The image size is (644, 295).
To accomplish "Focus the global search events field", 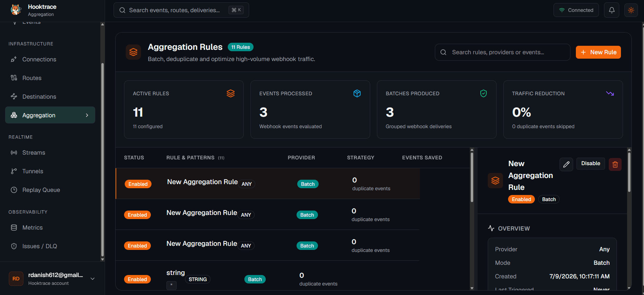I will click(181, 10).
